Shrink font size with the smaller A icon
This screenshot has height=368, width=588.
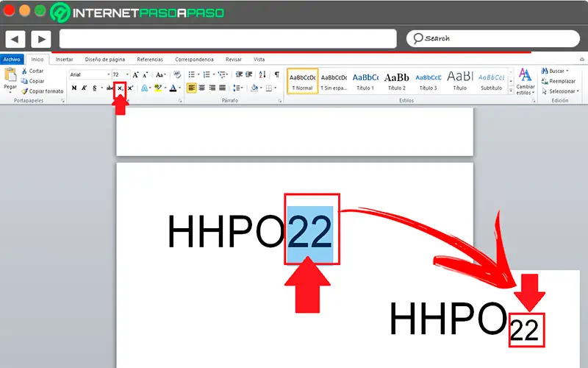[x=145, y=75]
